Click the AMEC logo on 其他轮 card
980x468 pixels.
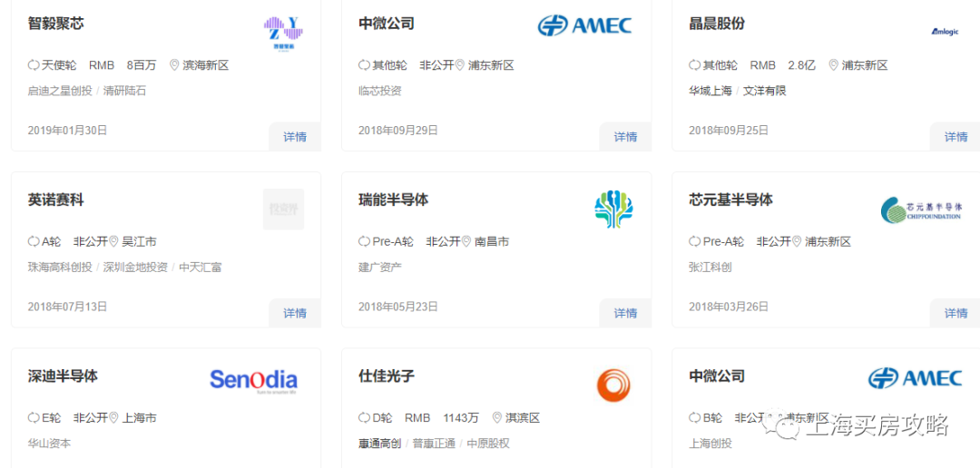[x=584, y=25]
